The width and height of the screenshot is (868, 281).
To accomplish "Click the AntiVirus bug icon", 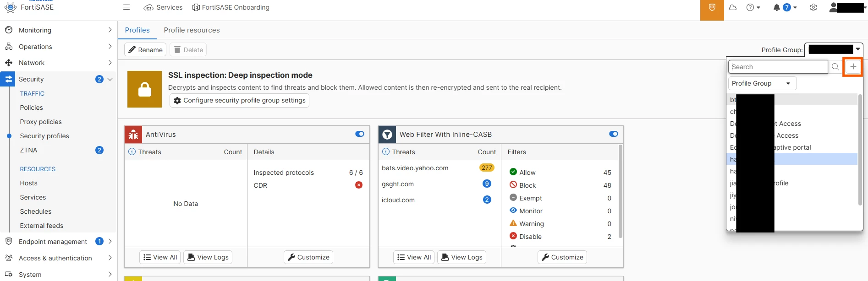I will 133,135.
